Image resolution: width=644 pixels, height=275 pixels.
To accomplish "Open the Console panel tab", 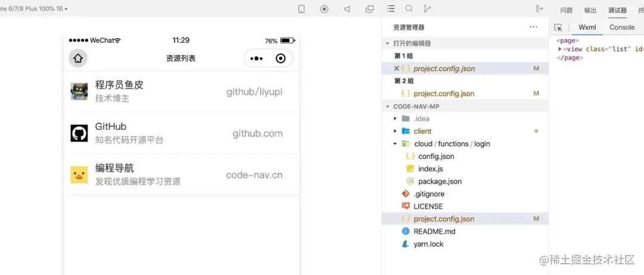I will point(622,27).
